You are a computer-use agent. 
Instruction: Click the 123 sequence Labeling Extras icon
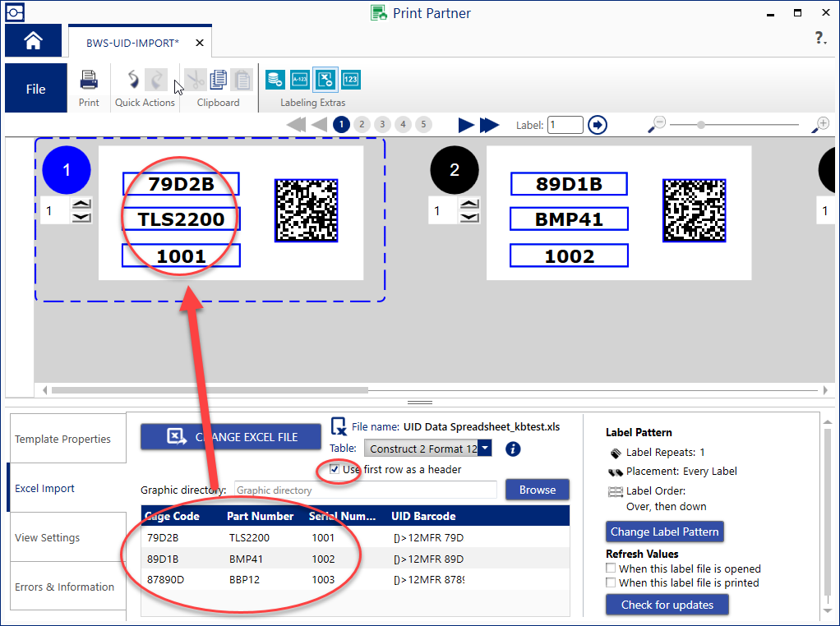[351, 79]
